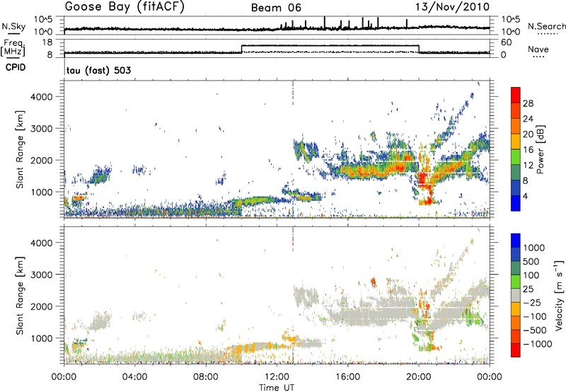Click the '20:00' time tick label
Viewport: 566px width, 392px height.
(x=419, y=377)
